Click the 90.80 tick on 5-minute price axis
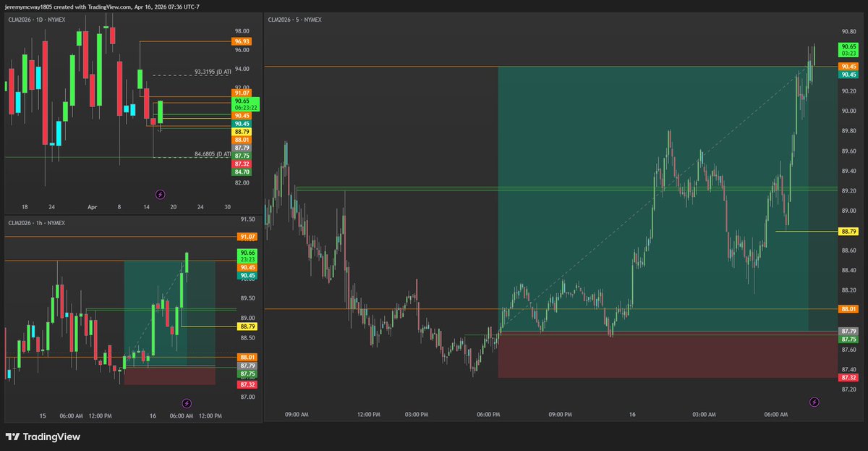The image size is (868, 451). [849, 31]
